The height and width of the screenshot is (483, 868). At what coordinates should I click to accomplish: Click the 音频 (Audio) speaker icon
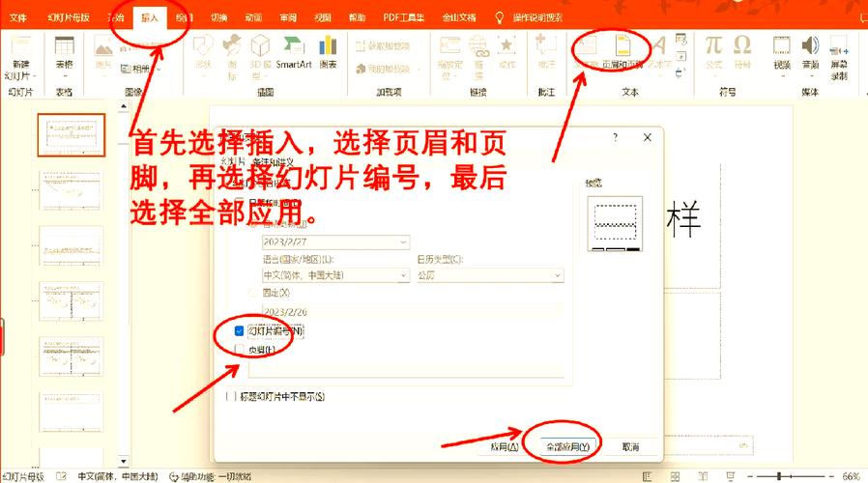coord(810,45)
